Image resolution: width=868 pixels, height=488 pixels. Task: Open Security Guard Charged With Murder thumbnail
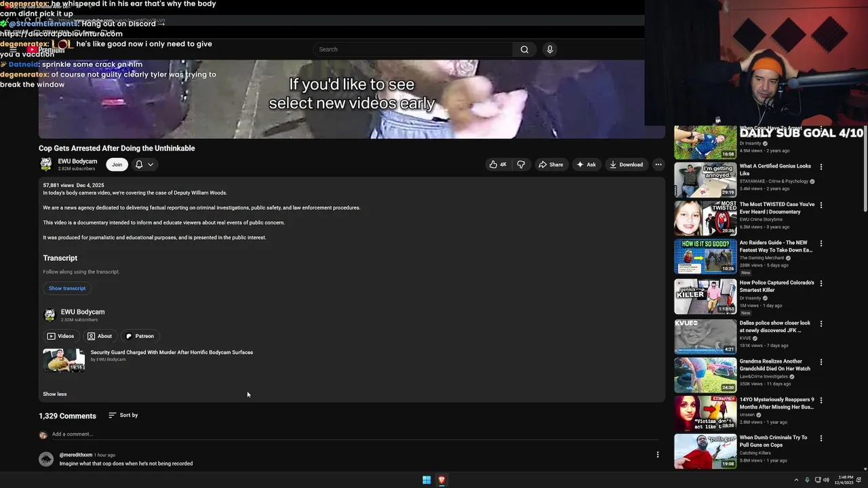(64, 360)
